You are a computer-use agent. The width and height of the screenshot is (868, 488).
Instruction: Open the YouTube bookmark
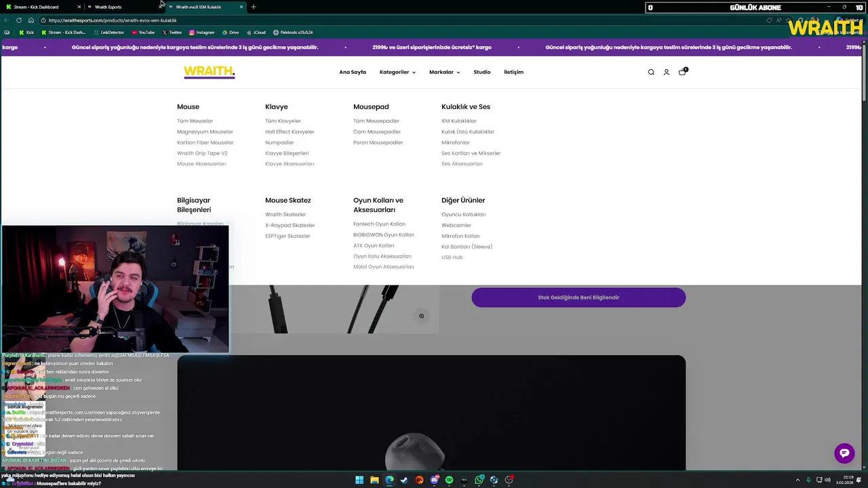[143, 33]
